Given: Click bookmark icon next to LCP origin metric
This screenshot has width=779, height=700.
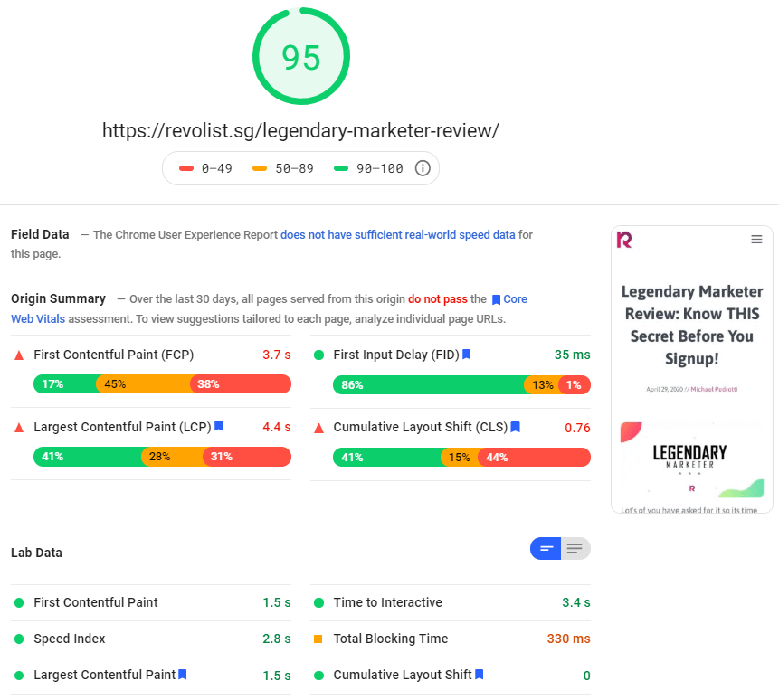Looking at the screenshot, I should point(219,426).
